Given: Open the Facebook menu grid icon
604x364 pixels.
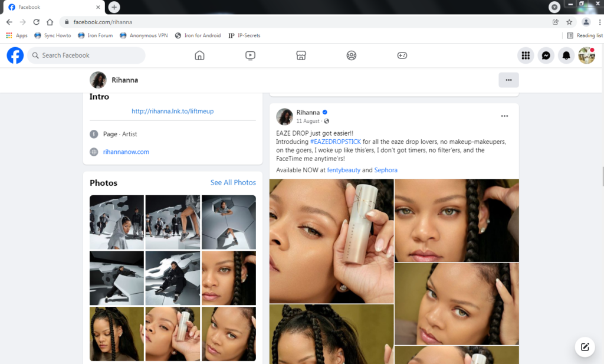Looking at the screenshot, I should click(x=526, y=55).
